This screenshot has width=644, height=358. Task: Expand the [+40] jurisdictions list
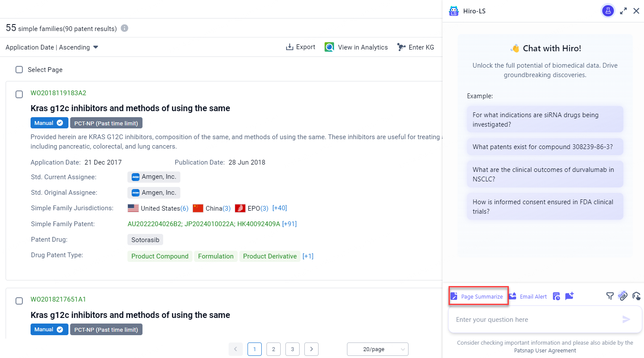pos(279,208)
